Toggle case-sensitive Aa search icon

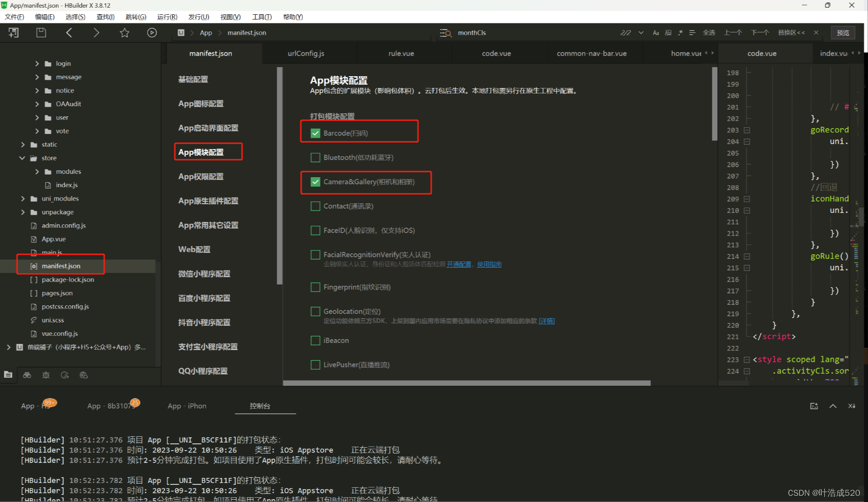pos(656,32)
